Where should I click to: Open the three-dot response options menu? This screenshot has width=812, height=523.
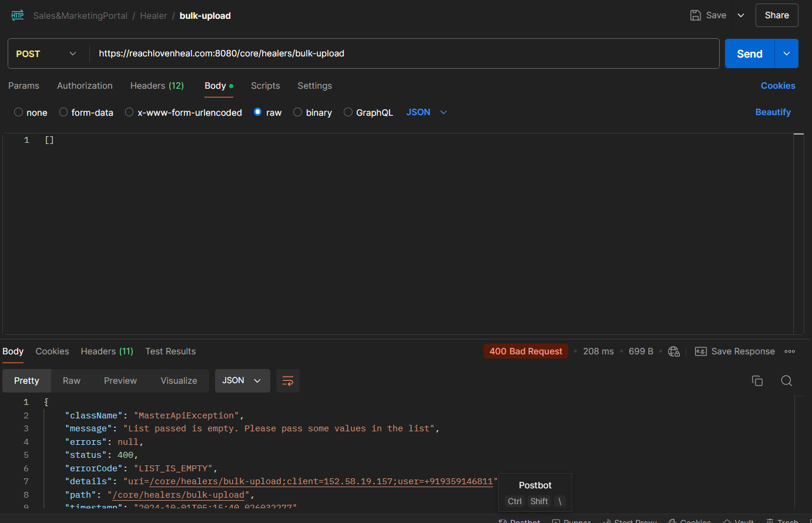(x=790, y=351)
